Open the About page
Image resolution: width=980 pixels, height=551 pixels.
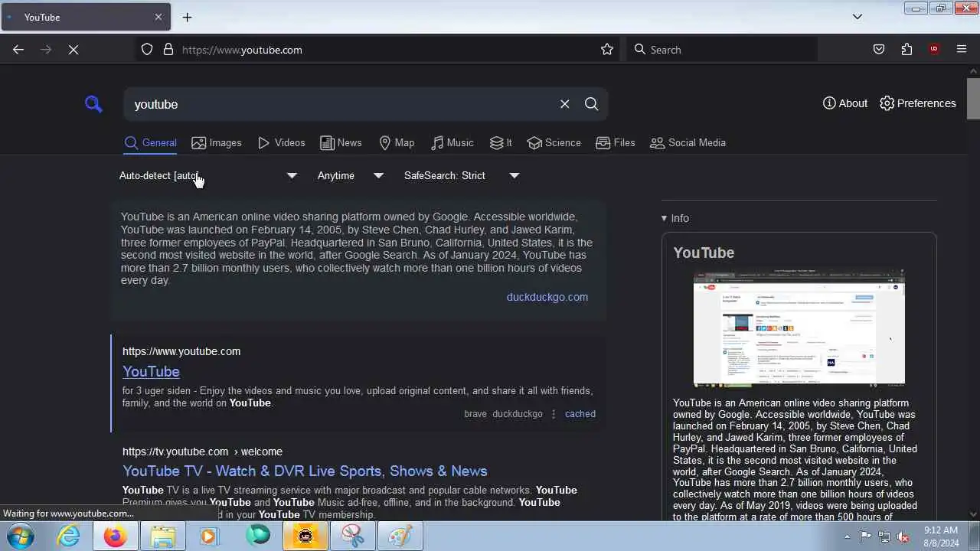click(x=844, y=103)
